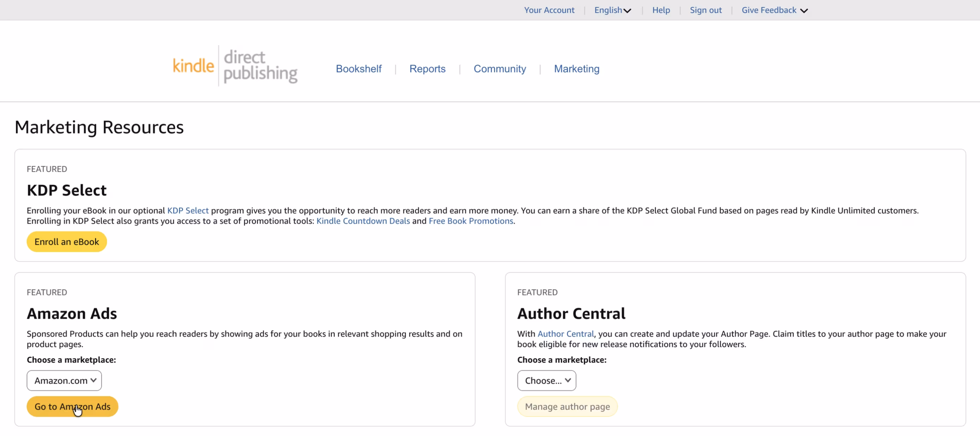Switch to the Community tab
The width and height of the screenshot is (980, 436).
point(500,69)
